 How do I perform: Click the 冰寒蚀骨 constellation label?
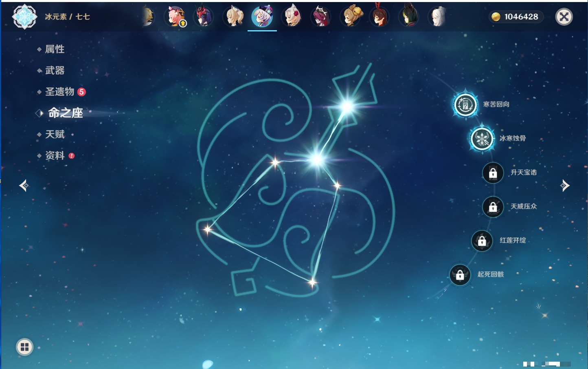[513, 138]
